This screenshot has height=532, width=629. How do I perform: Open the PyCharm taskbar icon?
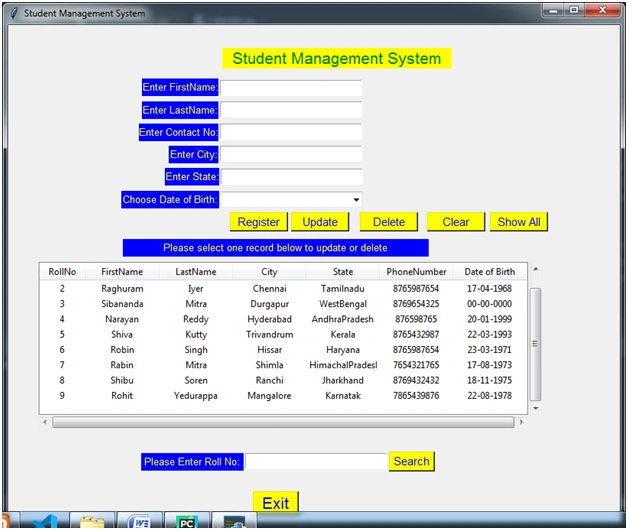[187, 522]
